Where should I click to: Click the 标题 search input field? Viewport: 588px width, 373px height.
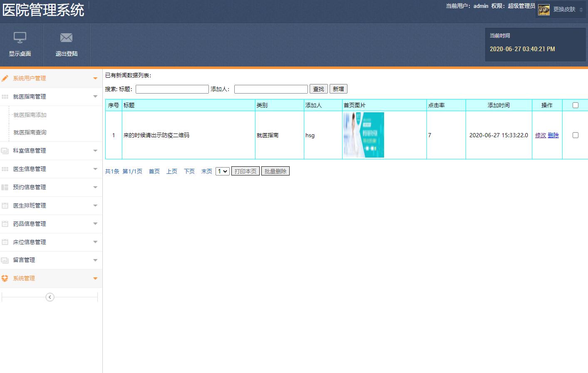[171, 89]
